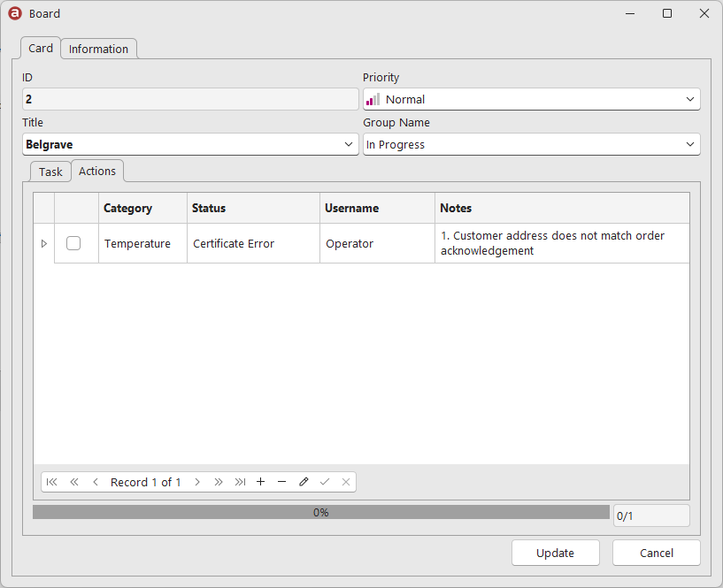The width and height of the screenshot is (723, 588).
Task: Close the Board window
Action: coord(704,13)
